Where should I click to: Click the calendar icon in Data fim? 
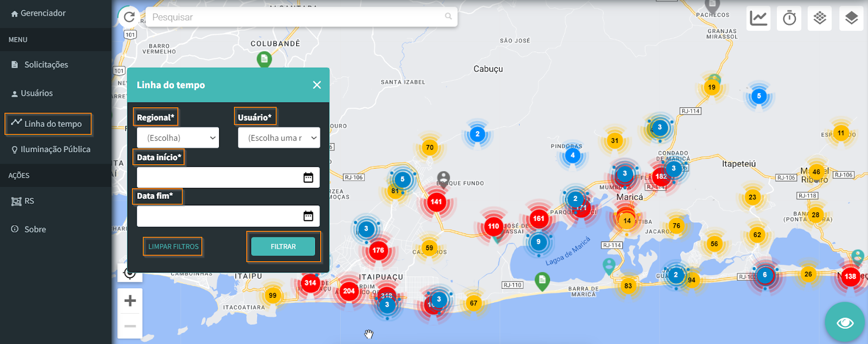[308, 216]
